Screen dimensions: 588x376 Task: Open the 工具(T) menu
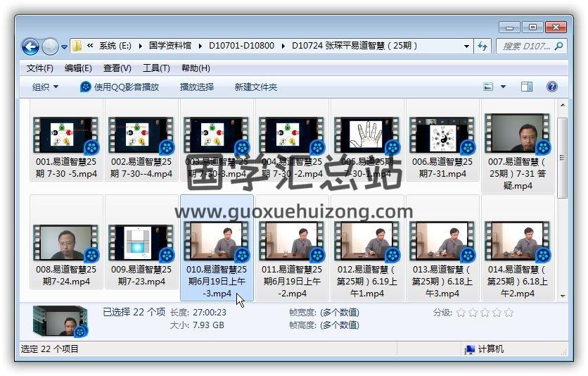(x=156, y=68)
